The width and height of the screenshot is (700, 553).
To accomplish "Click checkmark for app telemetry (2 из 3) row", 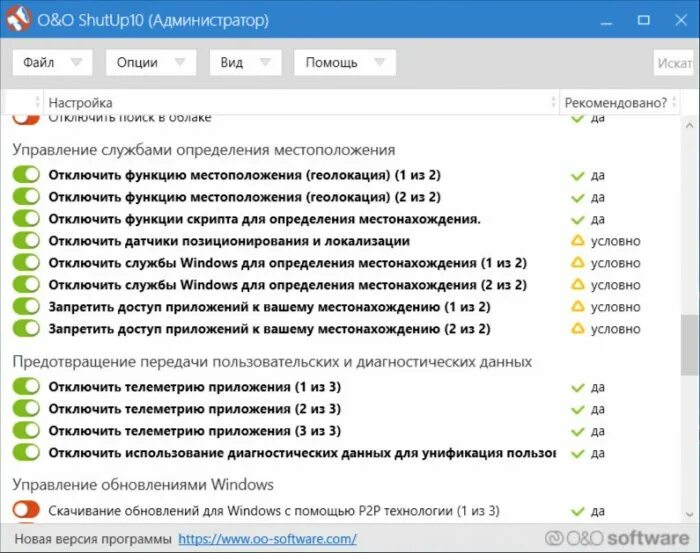I will 578,410.
